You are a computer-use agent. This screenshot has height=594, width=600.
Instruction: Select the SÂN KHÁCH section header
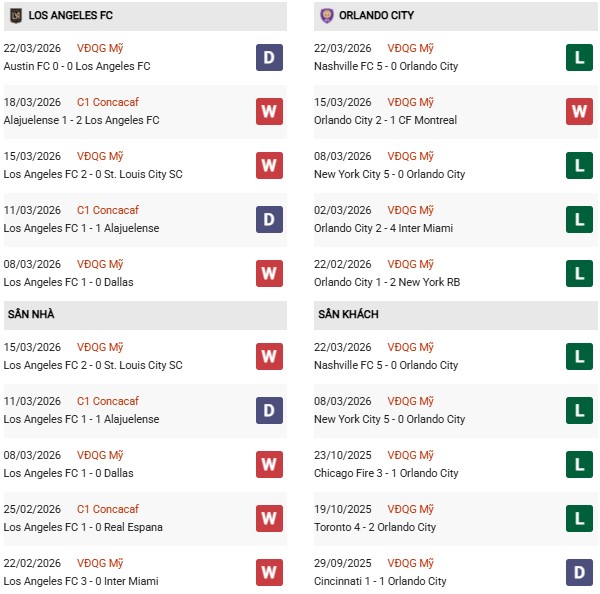point(348,315)
